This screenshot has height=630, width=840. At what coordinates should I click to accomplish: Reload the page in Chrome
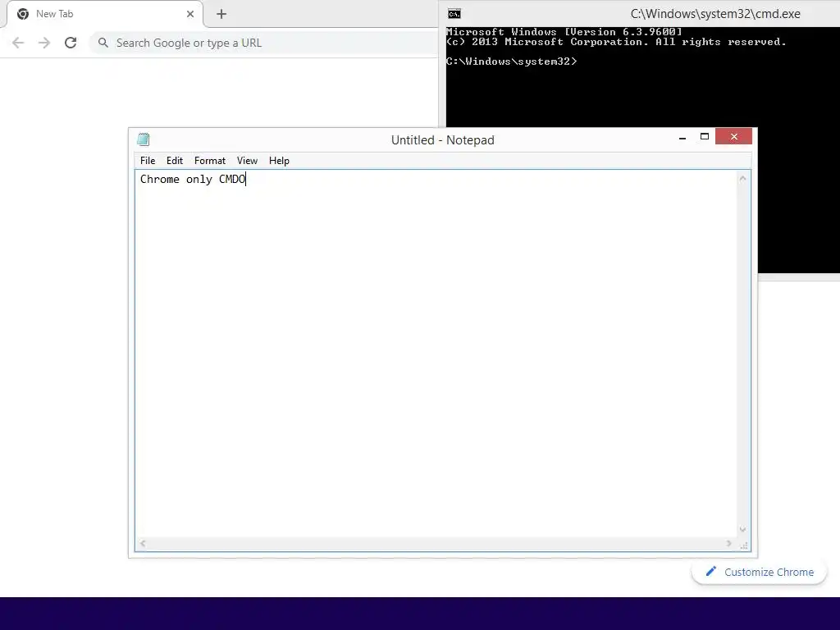pos(71,43)
